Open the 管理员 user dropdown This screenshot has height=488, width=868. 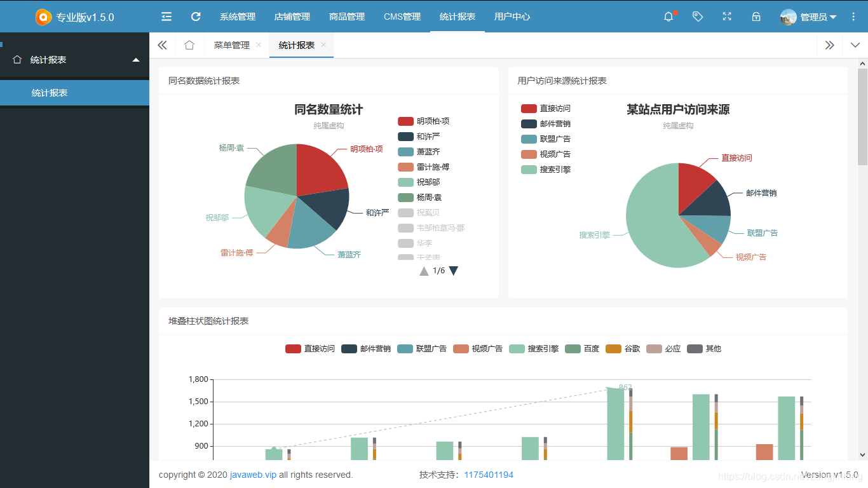(818, 17)
